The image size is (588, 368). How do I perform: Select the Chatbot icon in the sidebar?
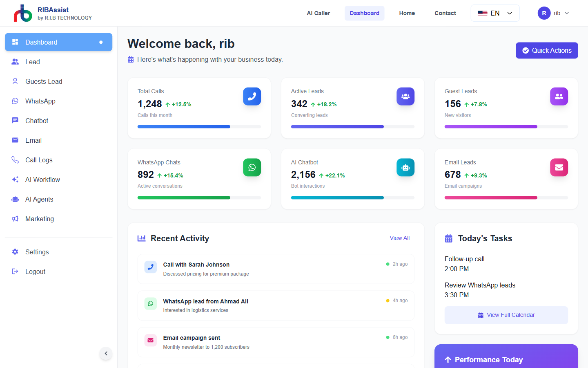tap(15, 121)
